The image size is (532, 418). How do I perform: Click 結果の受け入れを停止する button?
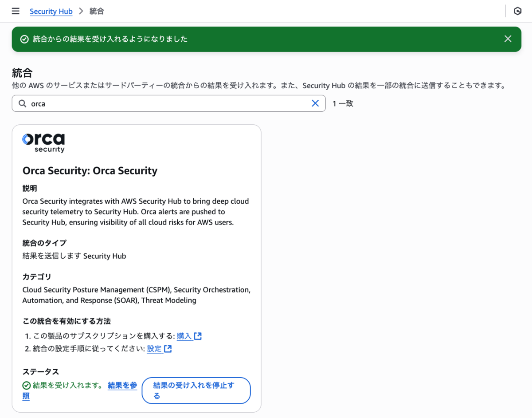coord(196,390)
